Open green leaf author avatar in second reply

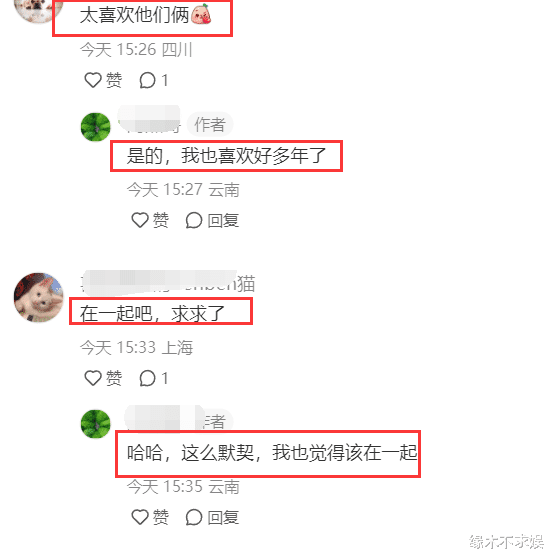coord(96,424)
